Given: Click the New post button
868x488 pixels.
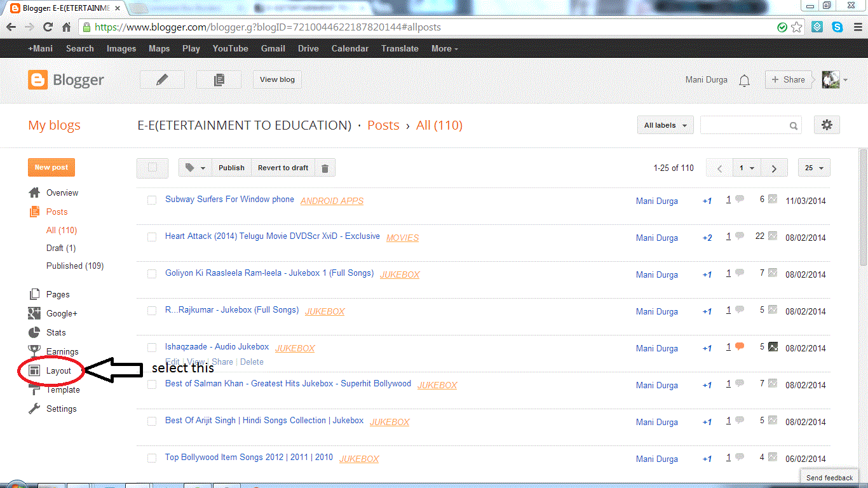Looking at the screenshot, I should [x=51, y=167].
